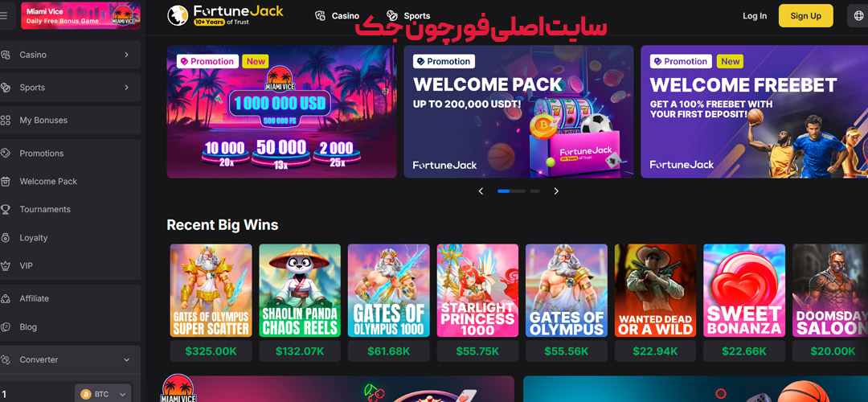The image size is (868, 402).
Task: Open the Sweet Bonanza game thumbnail
Action: coord(744,291)
